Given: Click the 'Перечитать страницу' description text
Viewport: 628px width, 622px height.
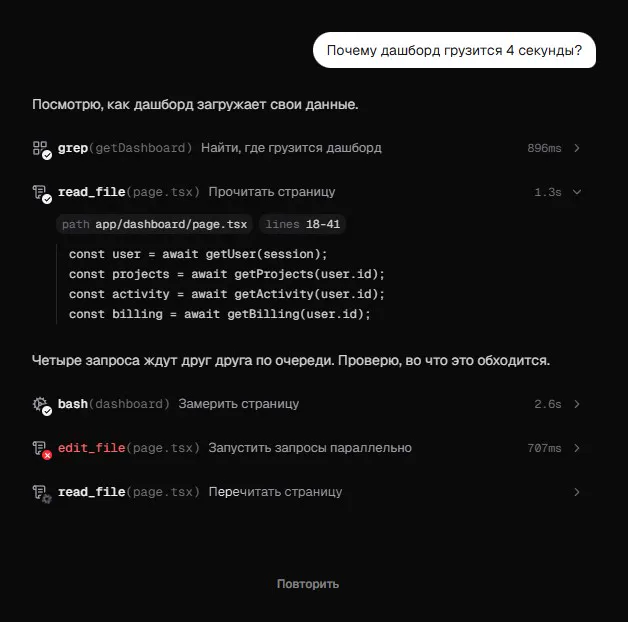Looking at the screenshot, I should (x=276, y=492).
